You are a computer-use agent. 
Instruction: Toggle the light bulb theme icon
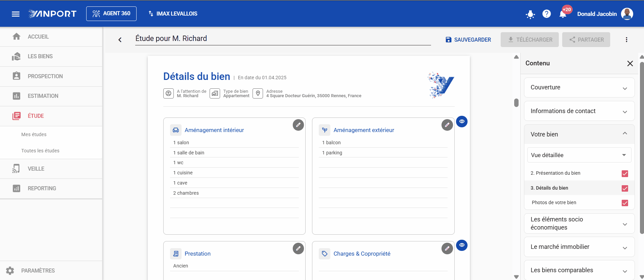(530, 14)
